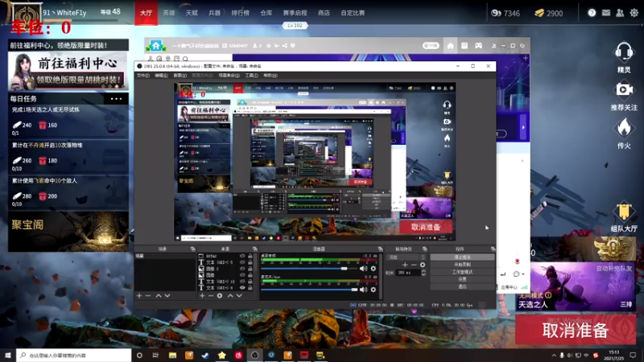Open the scene transition type dropdown
Viewport: 644px width, 362px height.
click(x=407, y=257)
